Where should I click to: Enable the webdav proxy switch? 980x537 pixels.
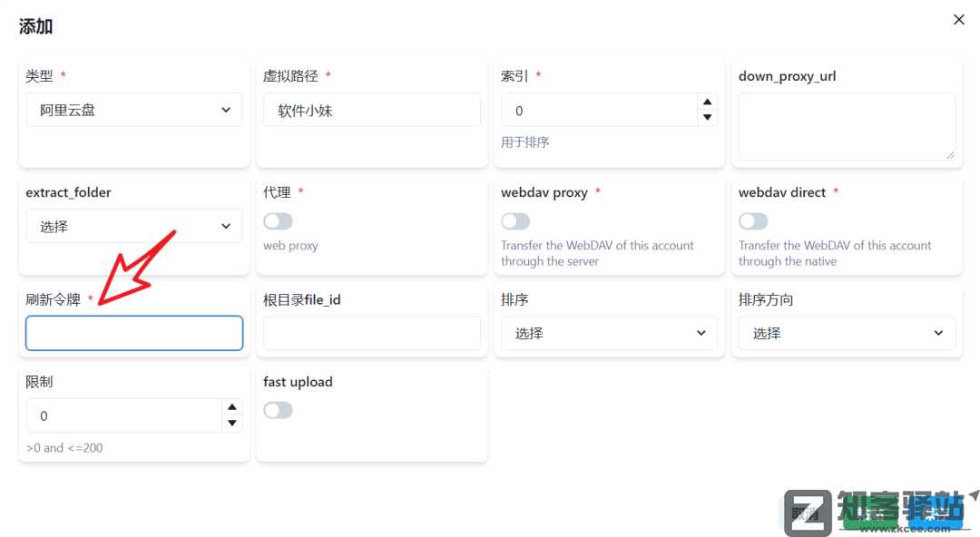pos(515,221)
